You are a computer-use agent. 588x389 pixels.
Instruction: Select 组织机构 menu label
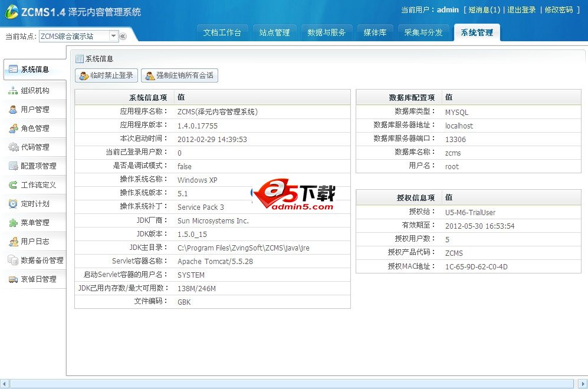point(35,90)
